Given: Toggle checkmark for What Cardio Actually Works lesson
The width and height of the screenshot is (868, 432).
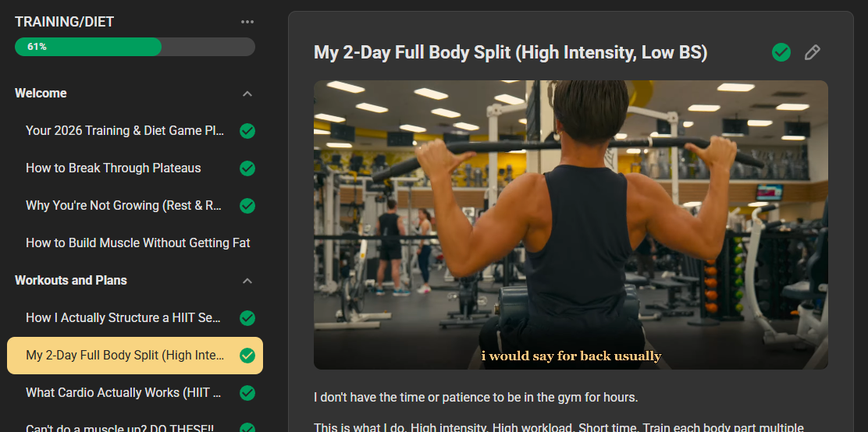Looking at the screenshot, I should (247, 393).
